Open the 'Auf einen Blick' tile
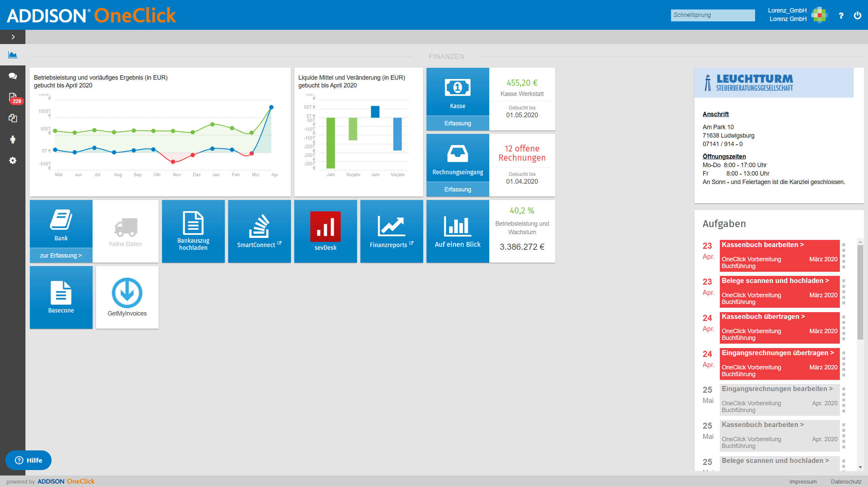Screen dimensions: 868x487 click(x=458, y=231)
